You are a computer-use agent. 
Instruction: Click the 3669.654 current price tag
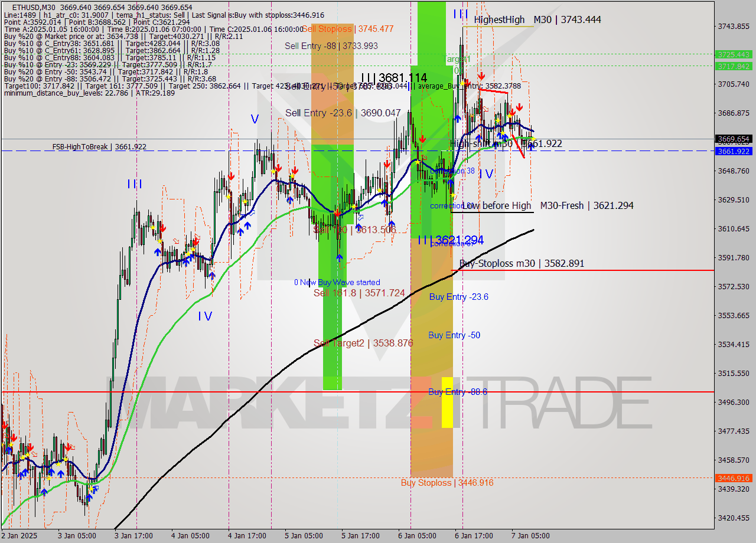pyautogui.click(x=734, y=139)
